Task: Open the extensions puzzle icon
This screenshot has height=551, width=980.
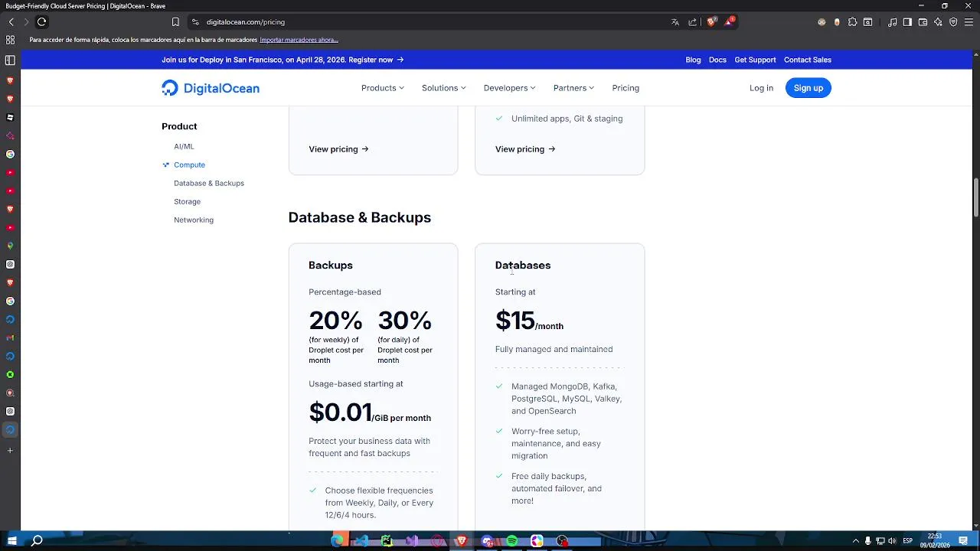Action: [852, 22]
